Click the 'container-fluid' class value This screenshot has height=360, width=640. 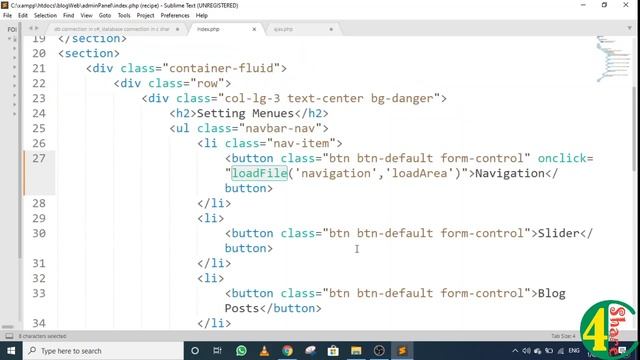point(221,69)
